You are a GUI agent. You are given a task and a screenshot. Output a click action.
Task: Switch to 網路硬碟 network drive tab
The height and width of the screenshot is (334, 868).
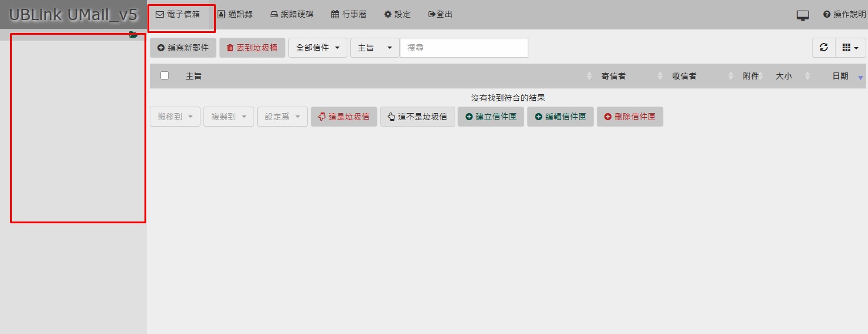[x=292, y=14]
